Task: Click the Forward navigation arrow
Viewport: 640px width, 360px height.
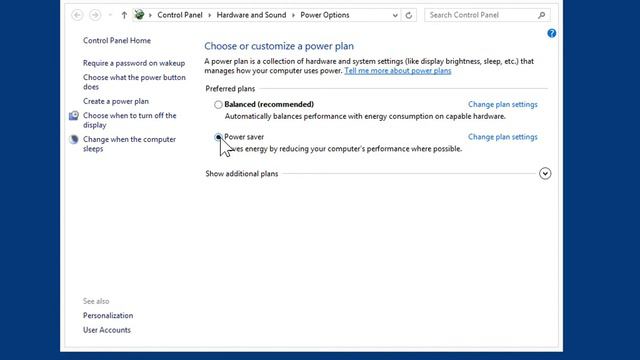Action: 95,15
